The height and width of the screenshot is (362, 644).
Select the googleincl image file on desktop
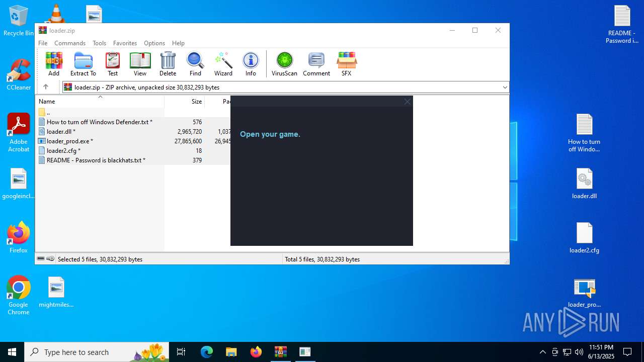19,184
